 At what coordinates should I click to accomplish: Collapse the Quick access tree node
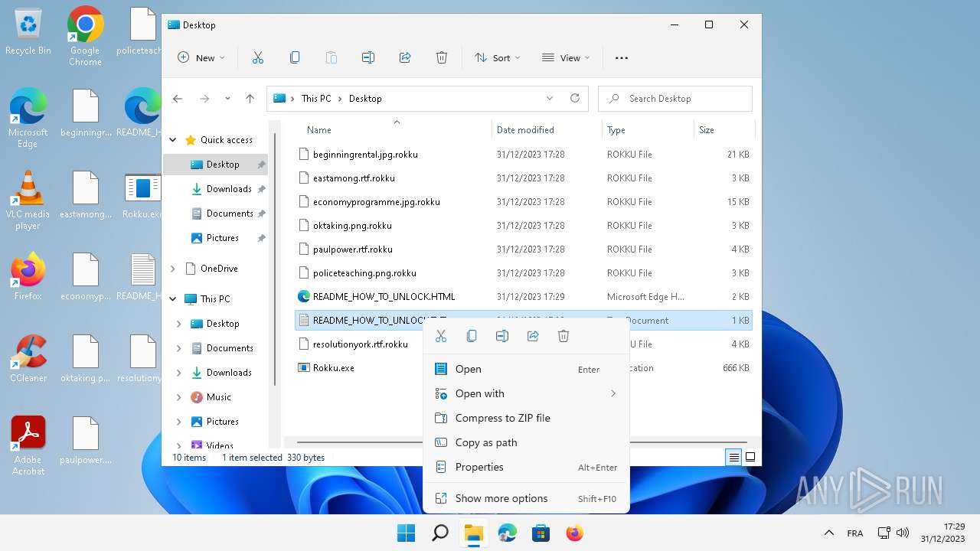coord(173,140)
